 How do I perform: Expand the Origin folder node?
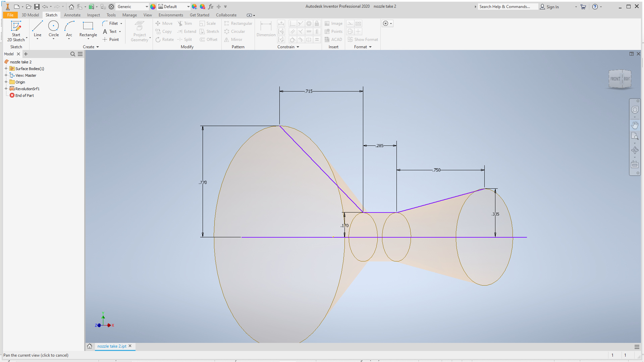click(6, 82)
